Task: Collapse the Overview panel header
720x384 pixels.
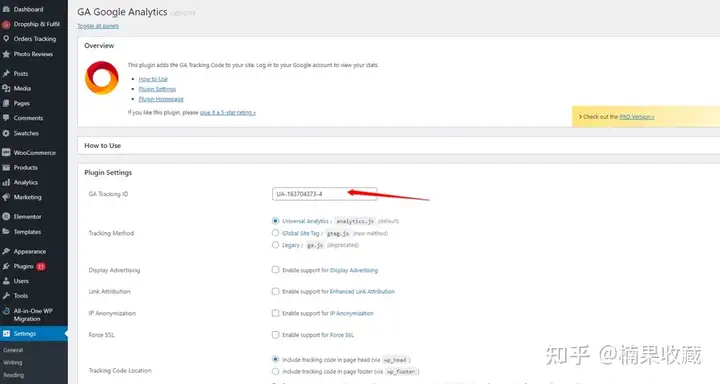Action: pyautogui.click(x=399, y=45)
